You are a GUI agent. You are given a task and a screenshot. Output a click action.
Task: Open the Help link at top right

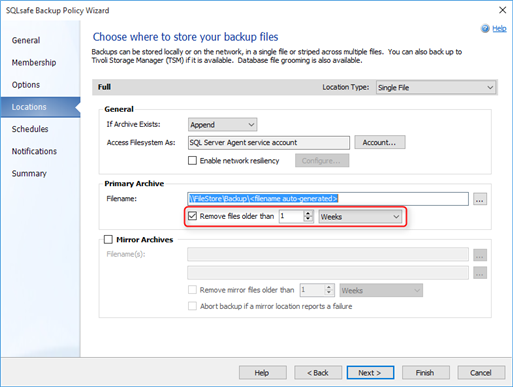click(499, 29)
